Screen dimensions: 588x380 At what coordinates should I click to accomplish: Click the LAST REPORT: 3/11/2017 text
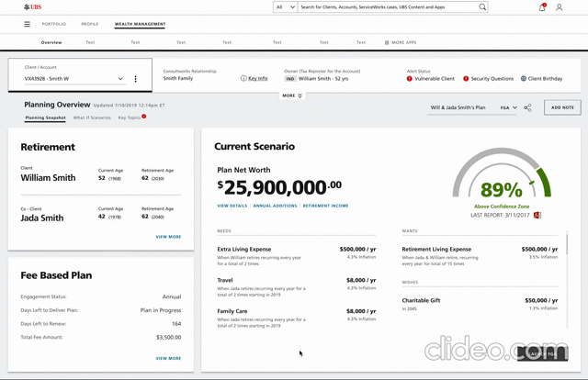[x=500, y=215]
